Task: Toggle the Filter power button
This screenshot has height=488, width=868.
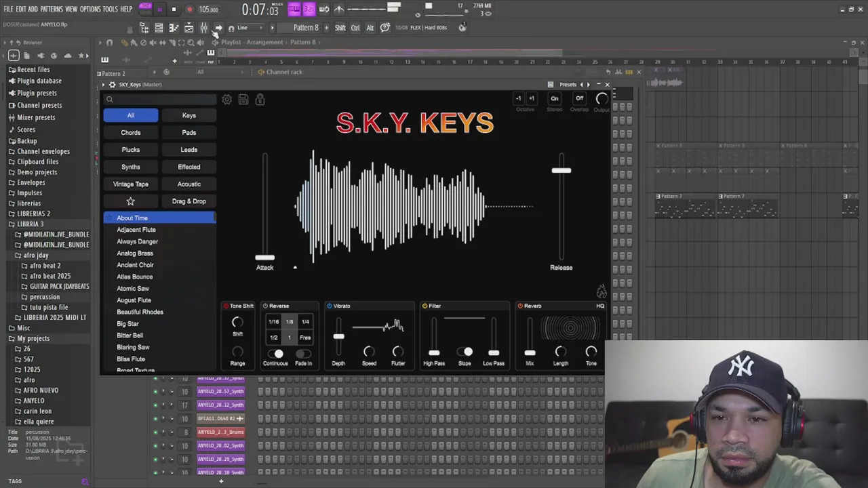Action: pos(425,306)
